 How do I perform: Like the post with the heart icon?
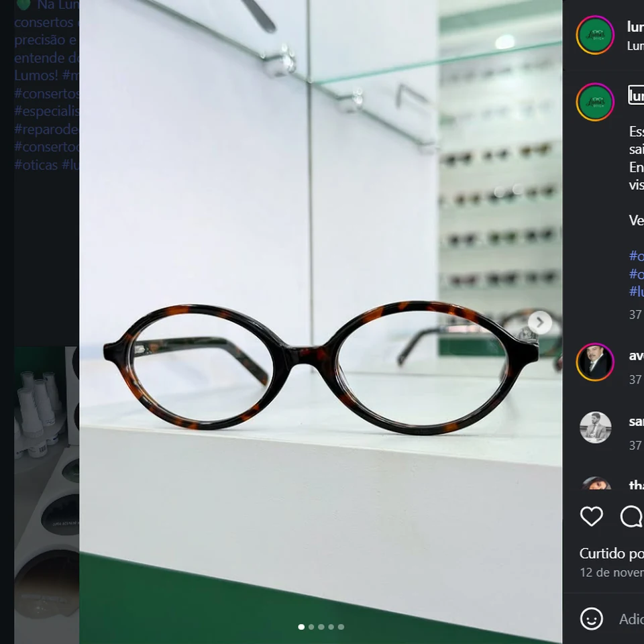pyautogui.click(x=592, y=516)
